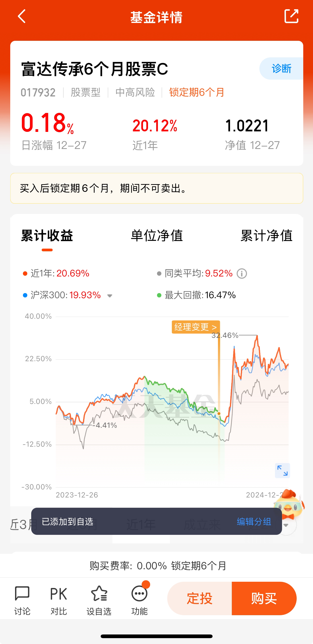Tap the chick mascot assistant icon
The image size is (313, 644).
[289, 502]
